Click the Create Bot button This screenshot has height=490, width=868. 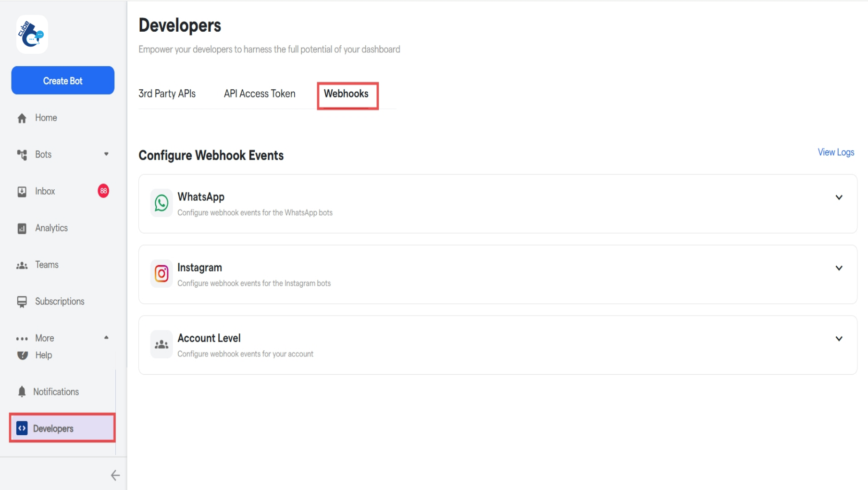(x=63, y=80)
